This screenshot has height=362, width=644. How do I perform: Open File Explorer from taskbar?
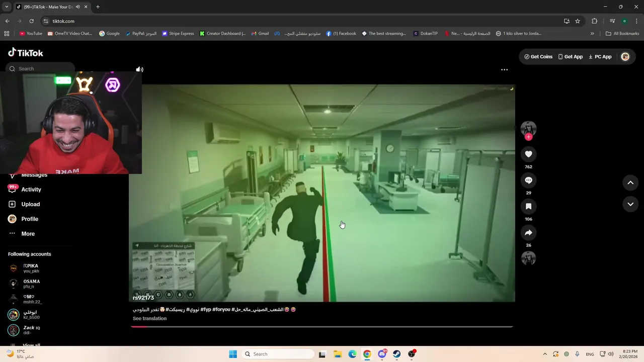click(338, 354)
